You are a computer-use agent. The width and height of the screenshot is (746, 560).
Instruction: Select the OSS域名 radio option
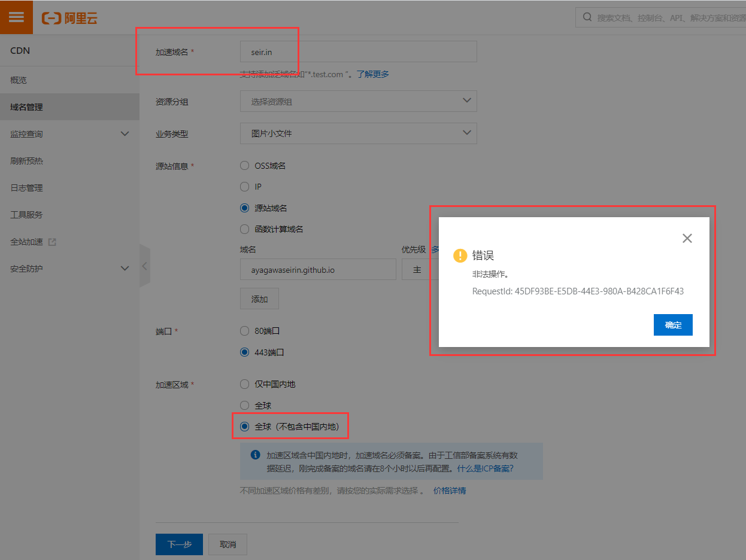click(x=244, y=166)
